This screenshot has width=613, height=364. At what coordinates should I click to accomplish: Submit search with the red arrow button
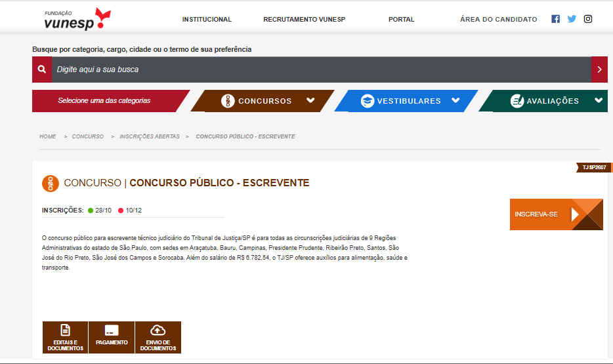(599, 70)
